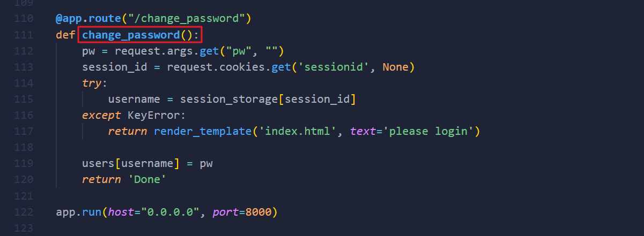Click line number 122 in the gutter
The width and height of the screenshot is (644, 236).
24,212
